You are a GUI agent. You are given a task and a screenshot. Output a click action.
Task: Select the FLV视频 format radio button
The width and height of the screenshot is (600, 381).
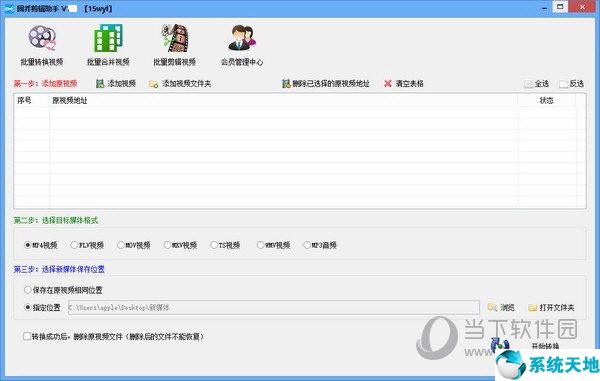[x=87, y=245]
